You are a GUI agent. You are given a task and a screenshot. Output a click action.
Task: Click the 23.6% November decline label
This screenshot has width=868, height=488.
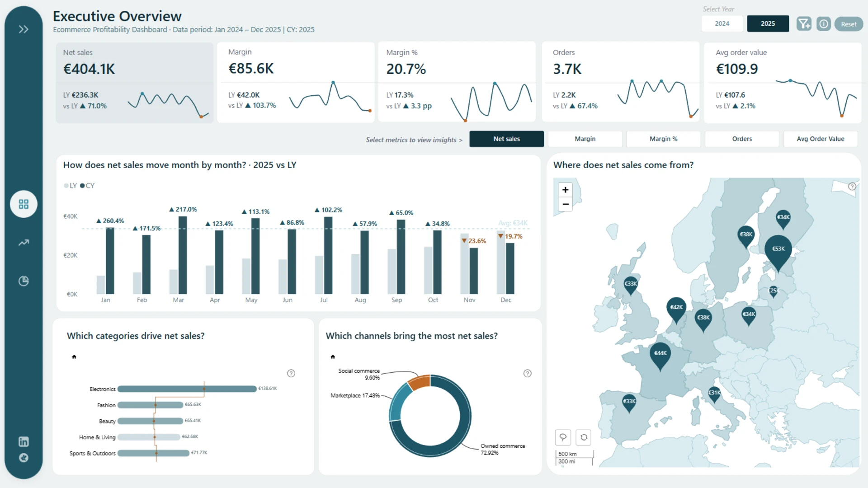[474, 241]
